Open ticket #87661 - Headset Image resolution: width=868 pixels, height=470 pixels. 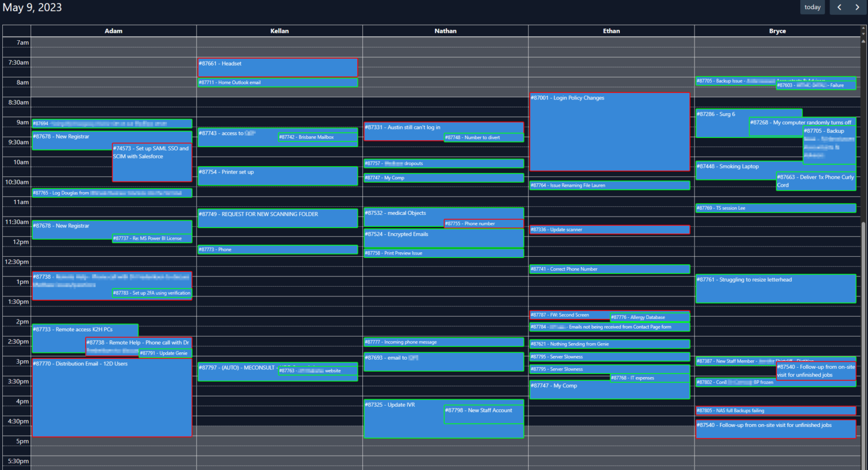(277, 67)
